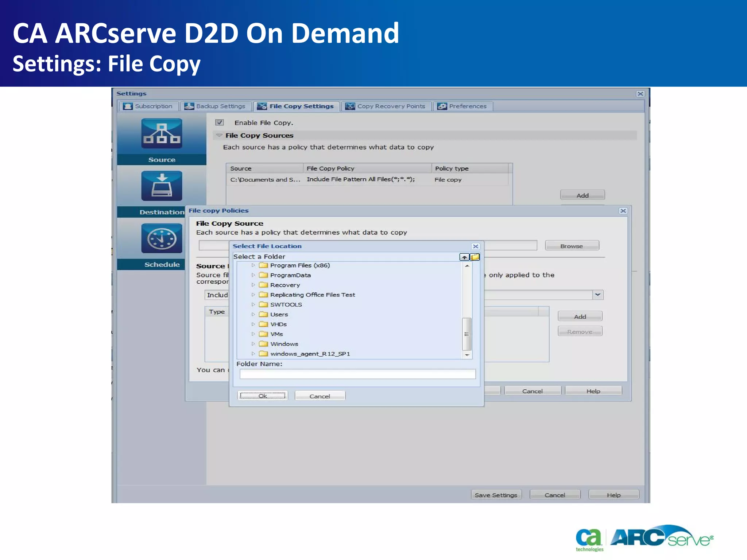
Task: Expand the windows_agent_R12_SP1 tree node
Action: pyautogui.click(x=253, y=354)
